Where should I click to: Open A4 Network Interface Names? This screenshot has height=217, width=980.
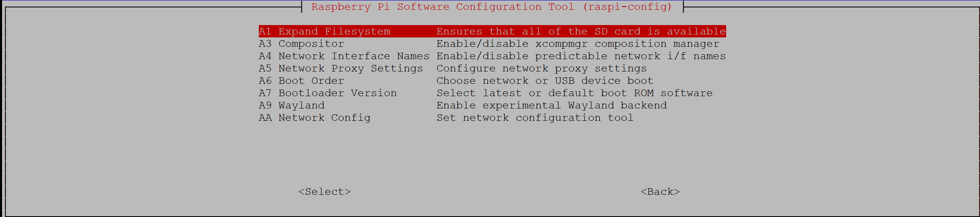click(344, 56)
